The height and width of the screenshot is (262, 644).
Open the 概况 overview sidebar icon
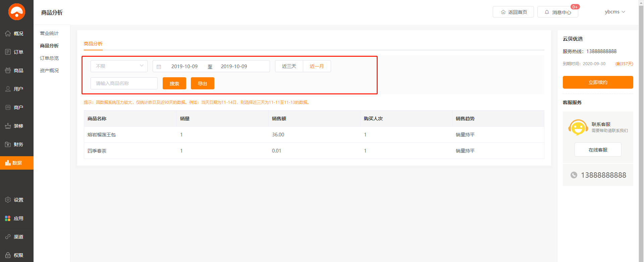(8, 34)
